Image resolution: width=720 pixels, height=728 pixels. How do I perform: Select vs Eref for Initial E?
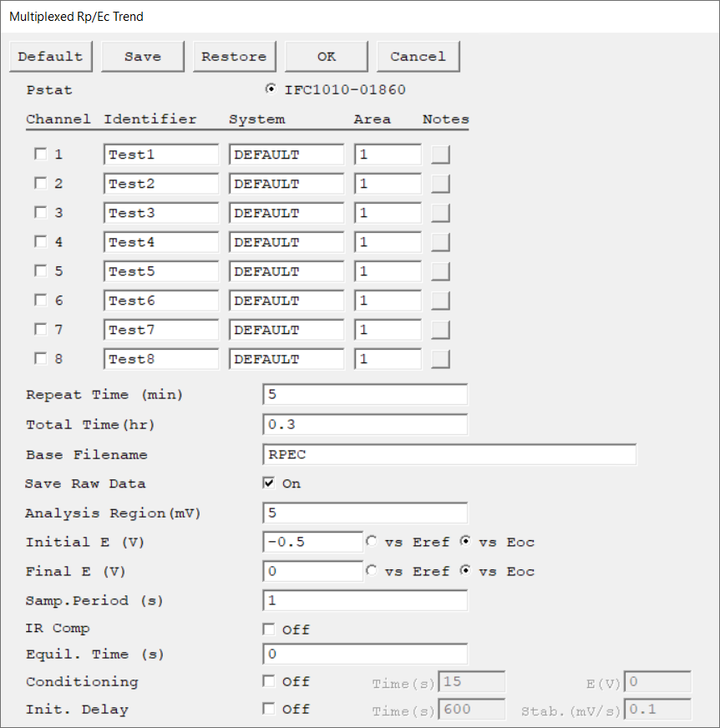[x=372, y=541]
